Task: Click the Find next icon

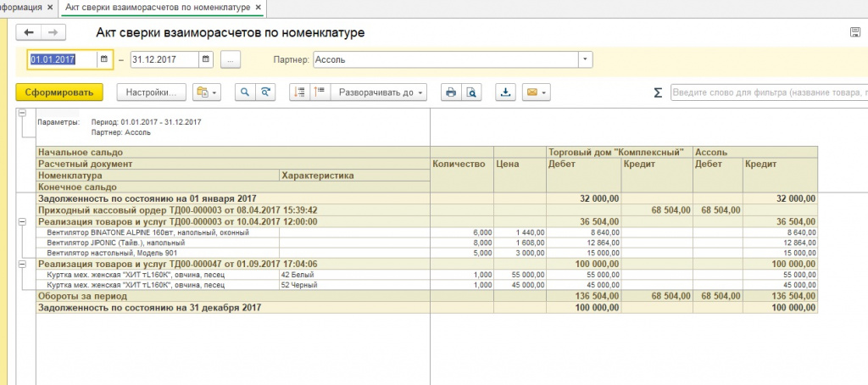Action: coord(265,92)
